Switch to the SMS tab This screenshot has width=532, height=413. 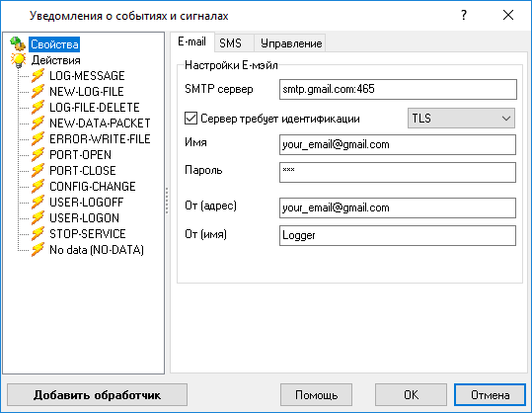[230, 43]
